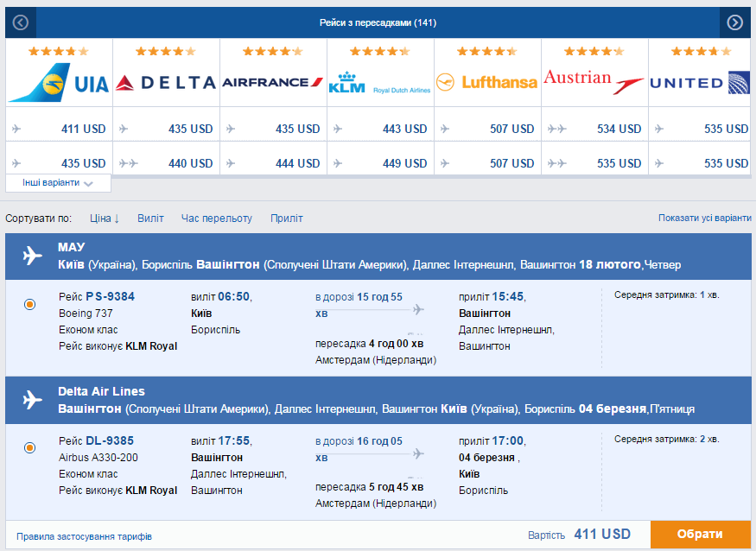
Task: Click the star rating above the Austrian logo
Action: pyautogui.click(x=594, y=51)
